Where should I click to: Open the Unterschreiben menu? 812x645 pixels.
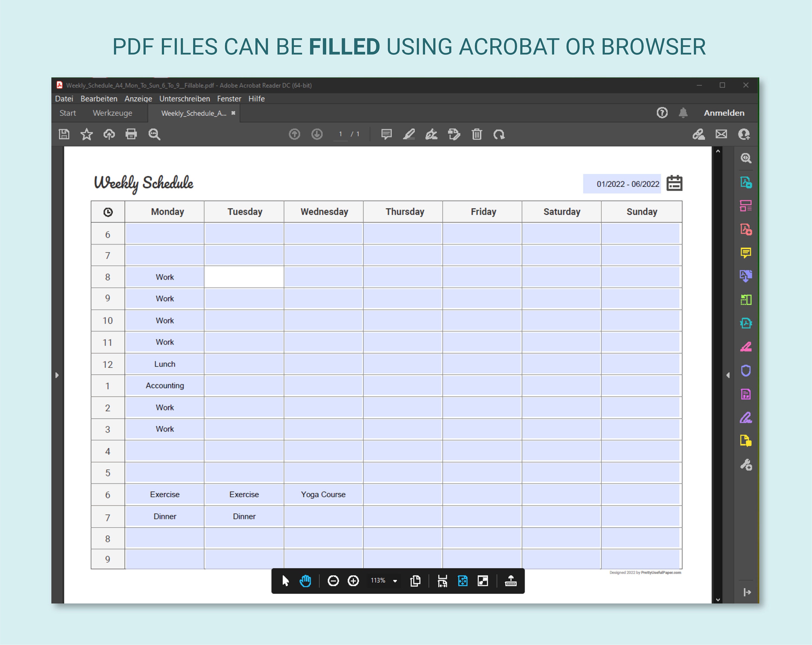pyautogui.click(x=185, y=99)
